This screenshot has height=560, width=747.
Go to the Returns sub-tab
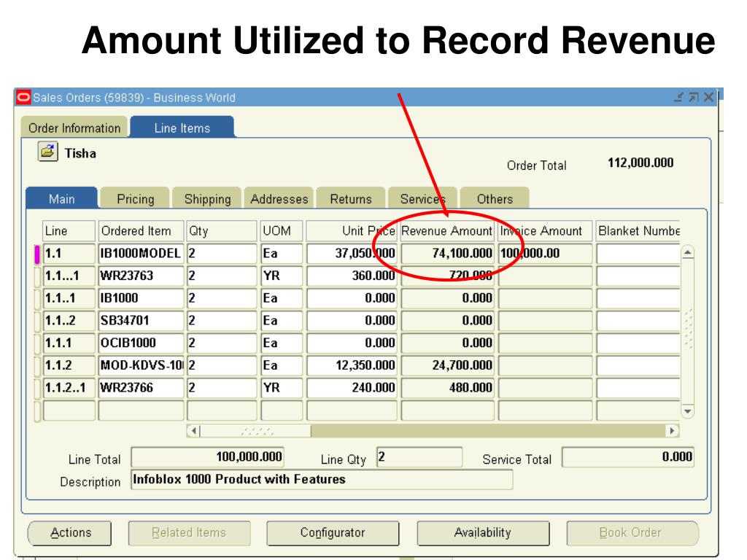tap(351, 198)
